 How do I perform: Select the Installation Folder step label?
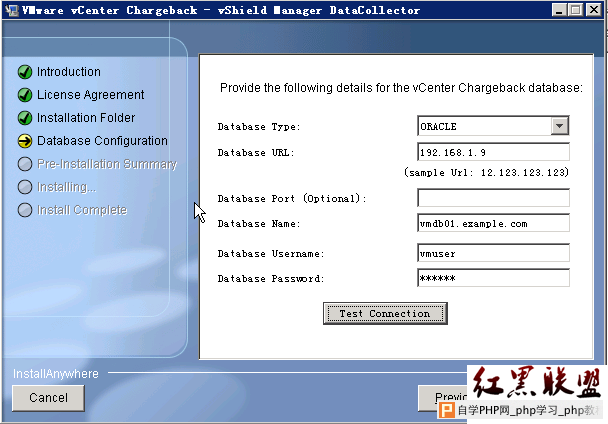86,118
